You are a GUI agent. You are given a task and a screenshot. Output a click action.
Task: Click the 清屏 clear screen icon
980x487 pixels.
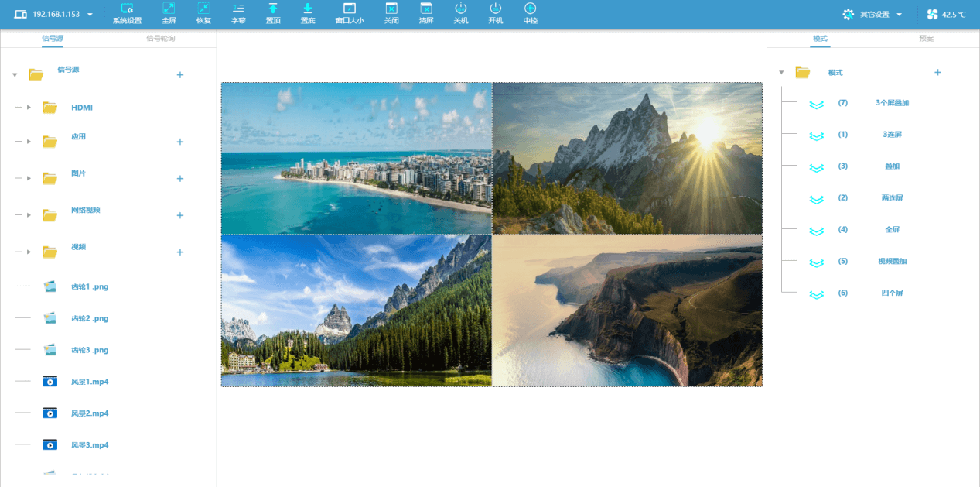(x=426, y=13)
